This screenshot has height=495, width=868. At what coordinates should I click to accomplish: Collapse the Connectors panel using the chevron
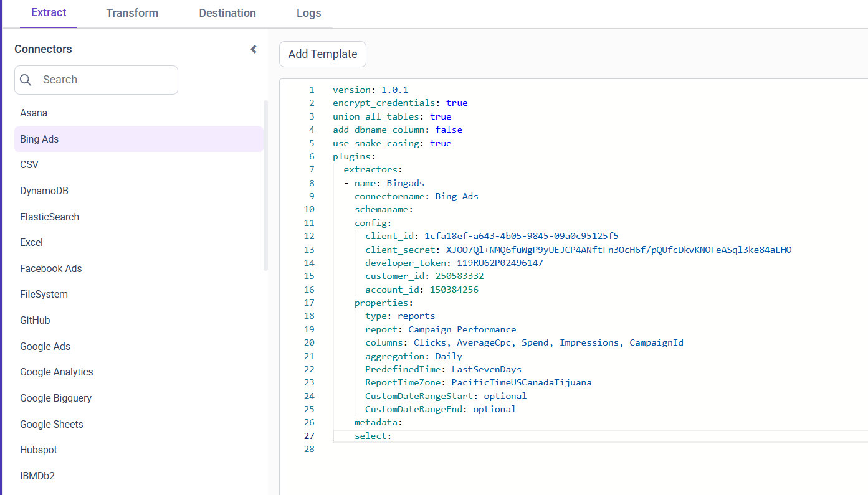point(253,49)
